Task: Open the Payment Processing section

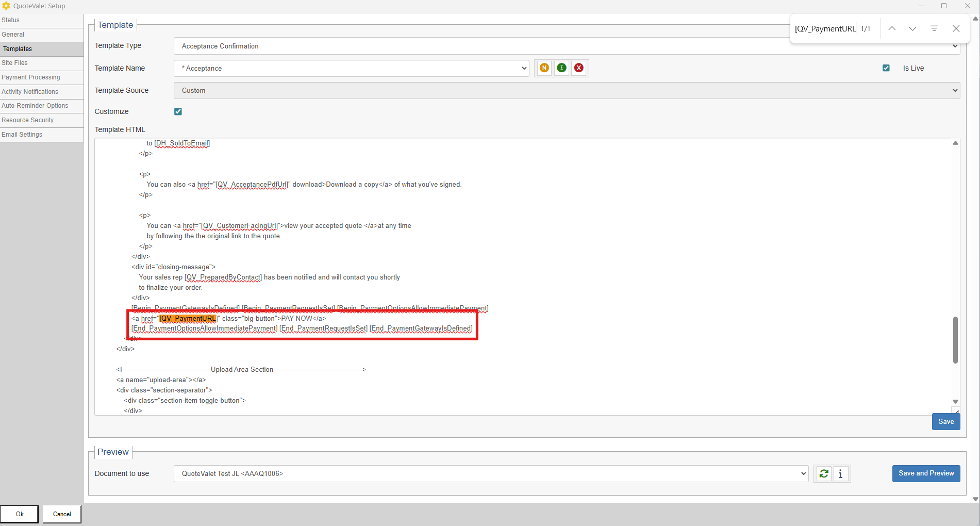Action: tap(31, 77)
